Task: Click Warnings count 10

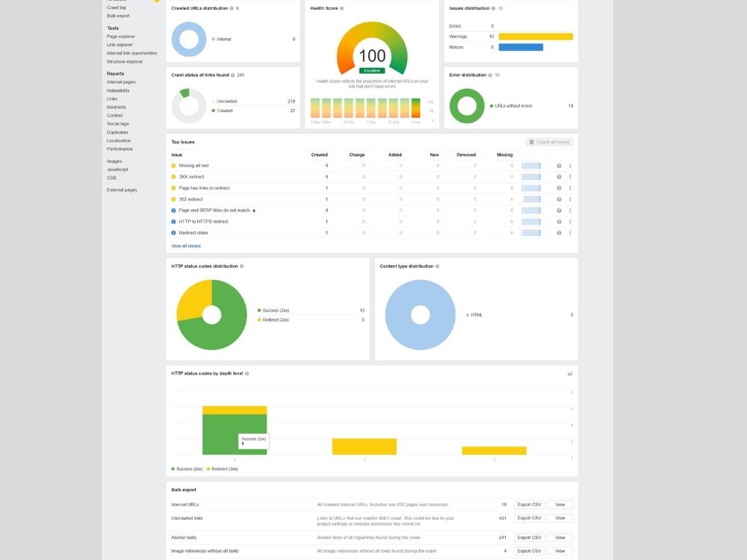Action: click(x=492, y=37)
